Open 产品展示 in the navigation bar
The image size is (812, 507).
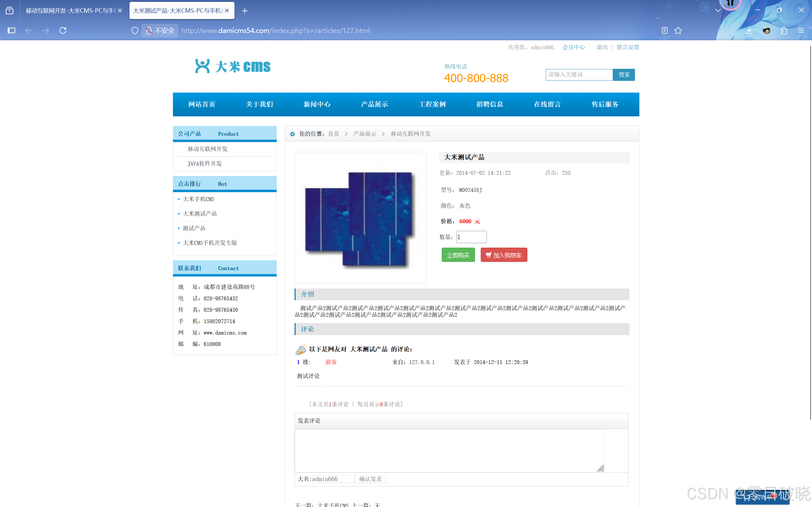pos(374,104)
